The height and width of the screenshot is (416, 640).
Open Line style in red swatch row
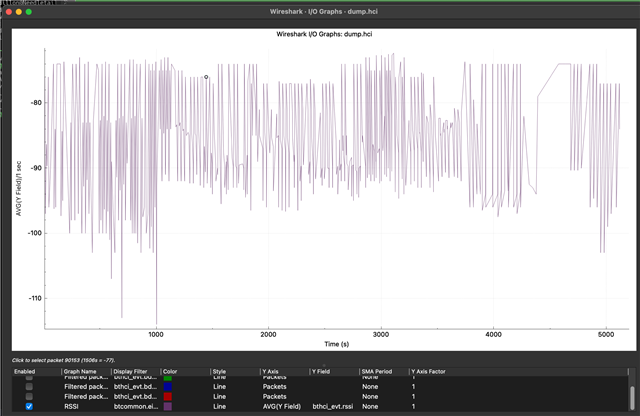220,396
